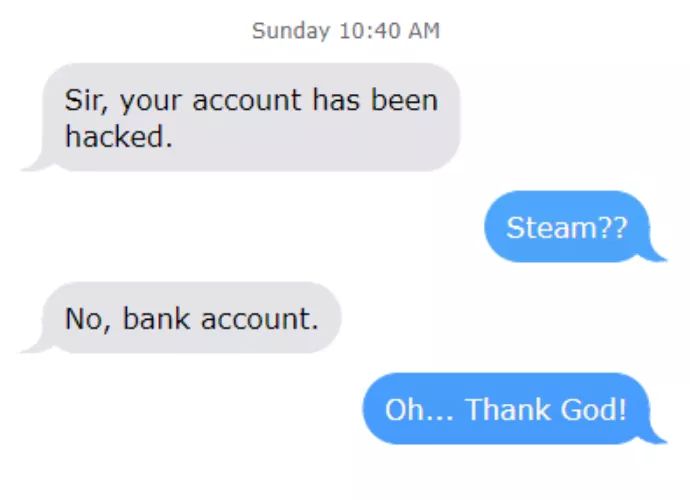This screenshot has width=690, height=500.
Task: Click the Sunday 10:40 AM timestamp
Action: tap(345, 32)
